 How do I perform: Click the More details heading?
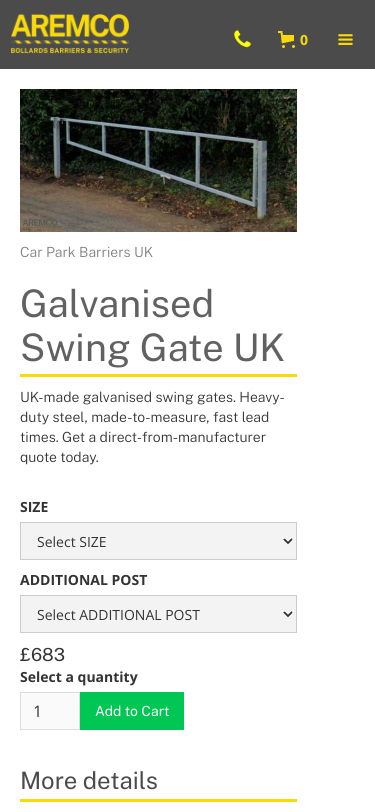point(89,781)
